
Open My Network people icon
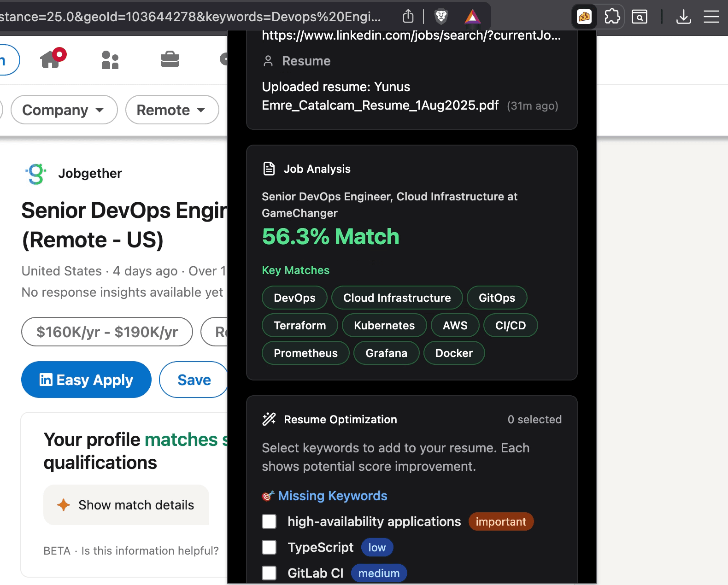click(110, 60)
